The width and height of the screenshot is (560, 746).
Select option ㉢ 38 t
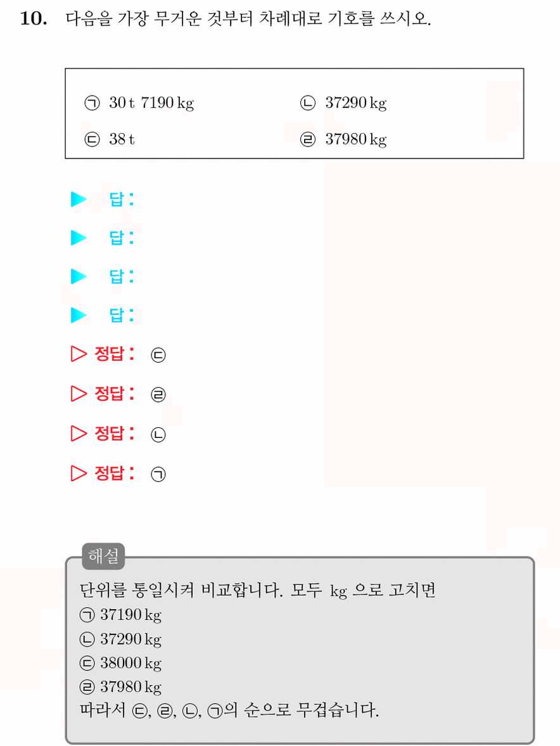[x=110, y=139]
